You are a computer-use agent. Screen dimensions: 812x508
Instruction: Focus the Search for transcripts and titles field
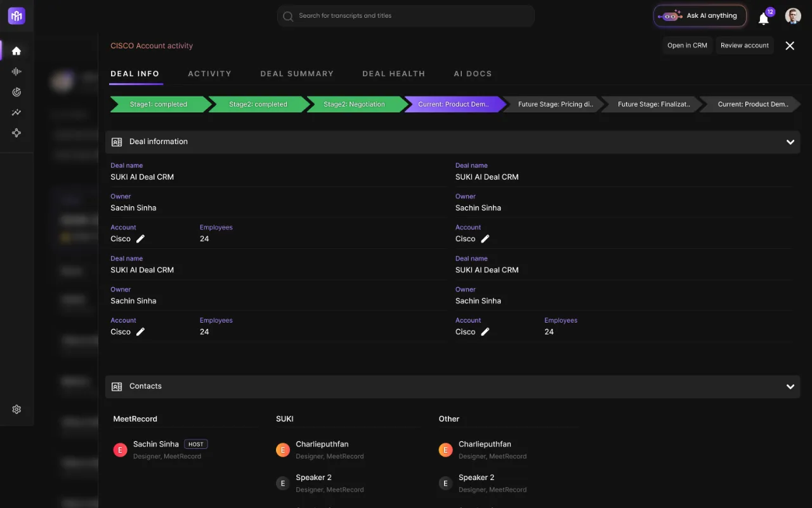(406, 16)
